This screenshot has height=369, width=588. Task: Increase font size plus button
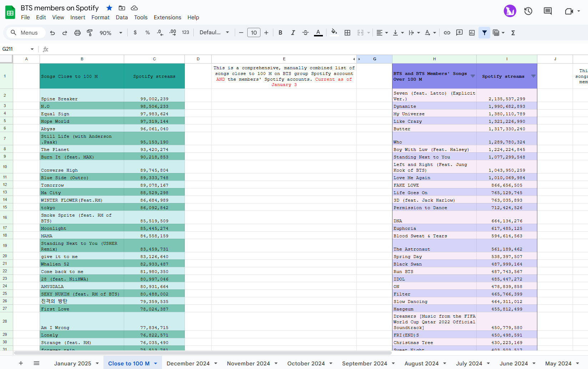point(266,32)
